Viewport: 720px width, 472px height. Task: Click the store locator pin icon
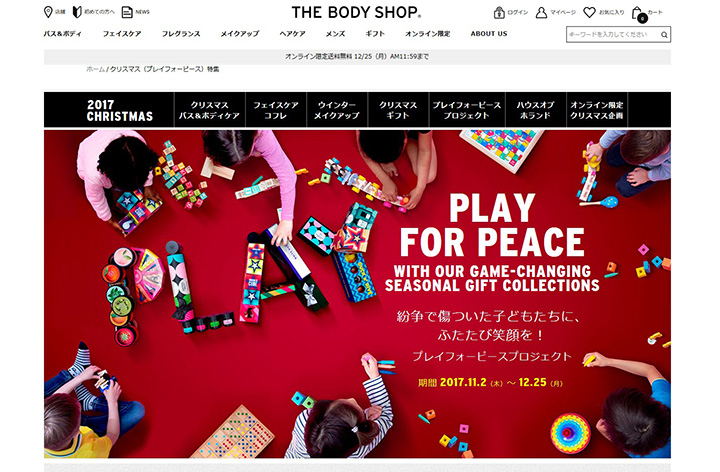coord(48,12)
